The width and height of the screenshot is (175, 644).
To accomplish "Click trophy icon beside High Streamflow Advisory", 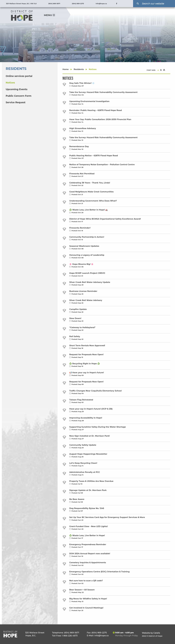I will (64, 130).
